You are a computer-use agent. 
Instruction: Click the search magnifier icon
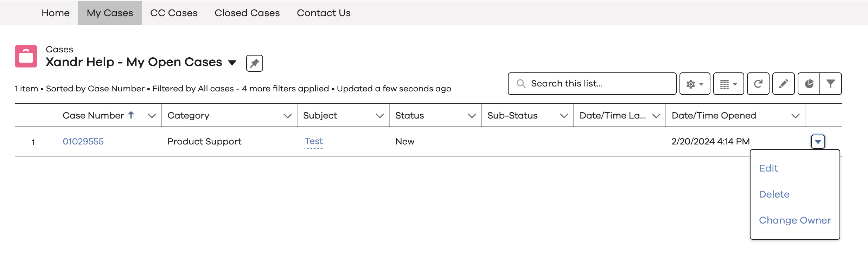521,84
